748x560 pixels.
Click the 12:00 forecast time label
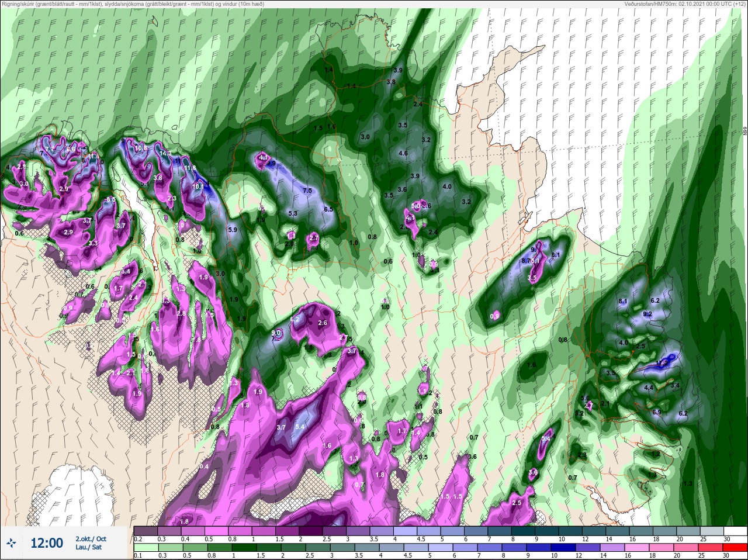(x=46, y=543)
